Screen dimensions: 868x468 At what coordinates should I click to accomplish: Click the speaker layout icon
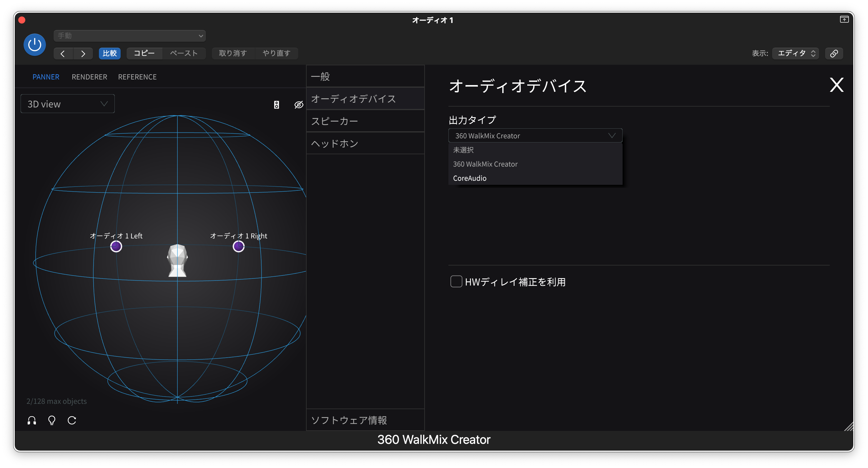[x=276, y=105]
